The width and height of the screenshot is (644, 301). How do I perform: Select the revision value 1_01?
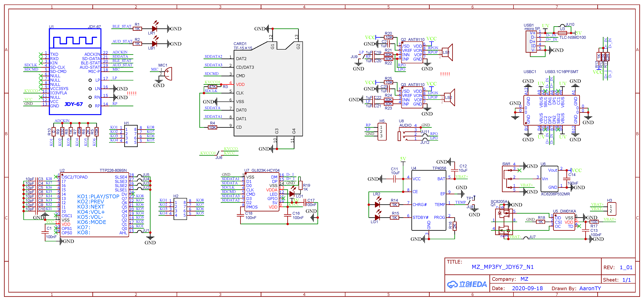coord(626,267)
